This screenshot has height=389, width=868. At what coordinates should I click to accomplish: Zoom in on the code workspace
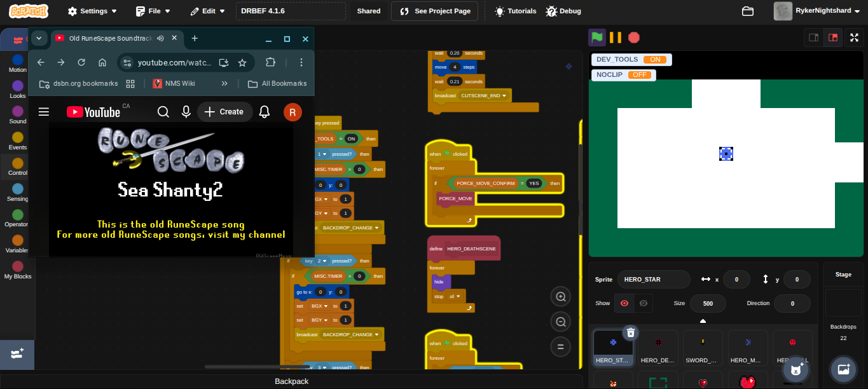(x=561, y=297)
